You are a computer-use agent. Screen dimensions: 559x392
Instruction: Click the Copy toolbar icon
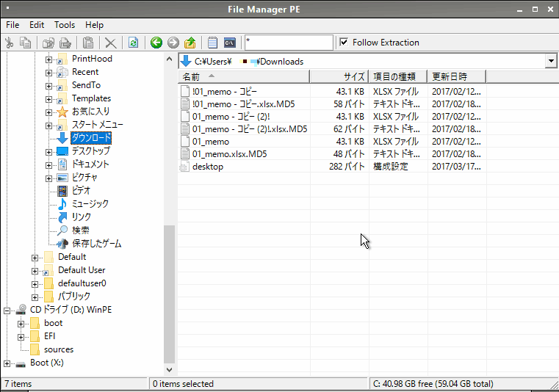point(25,43)
